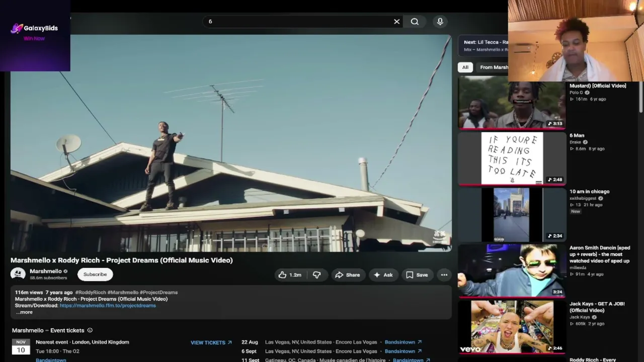Image resolution: width=644 pixels, height=362 pixels.
Task: Open the 'Jack Kays - GET A JOB!' title
Action: (597, 307)
